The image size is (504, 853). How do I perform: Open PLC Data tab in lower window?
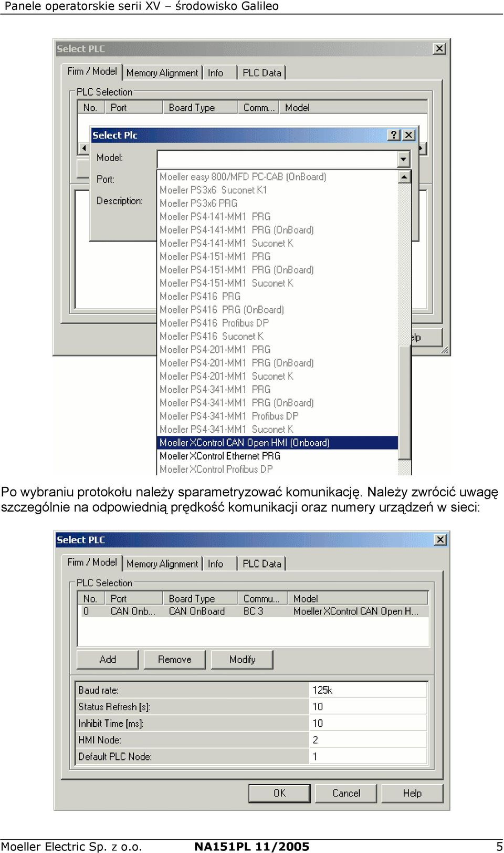(x=261, y=564)
